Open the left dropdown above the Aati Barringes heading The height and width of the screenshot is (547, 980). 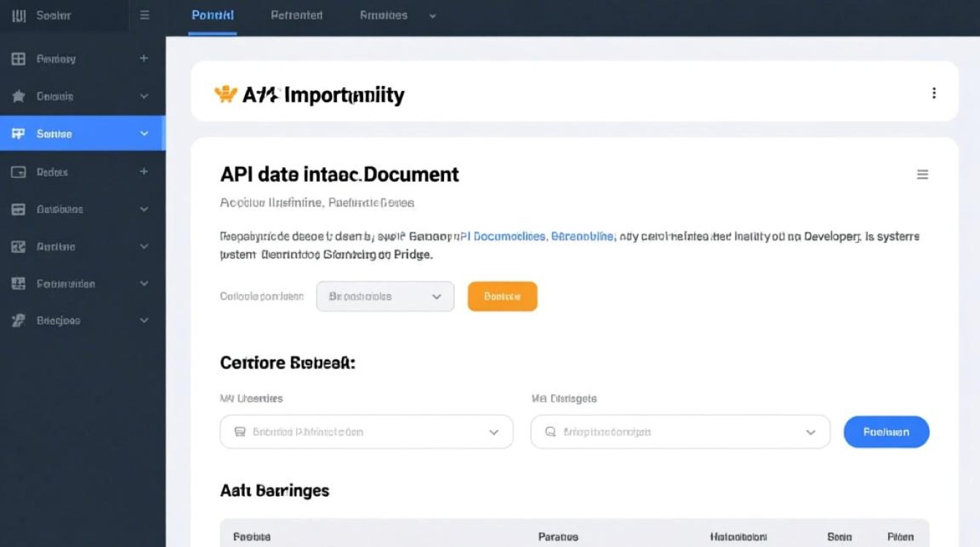click(366, 432)
